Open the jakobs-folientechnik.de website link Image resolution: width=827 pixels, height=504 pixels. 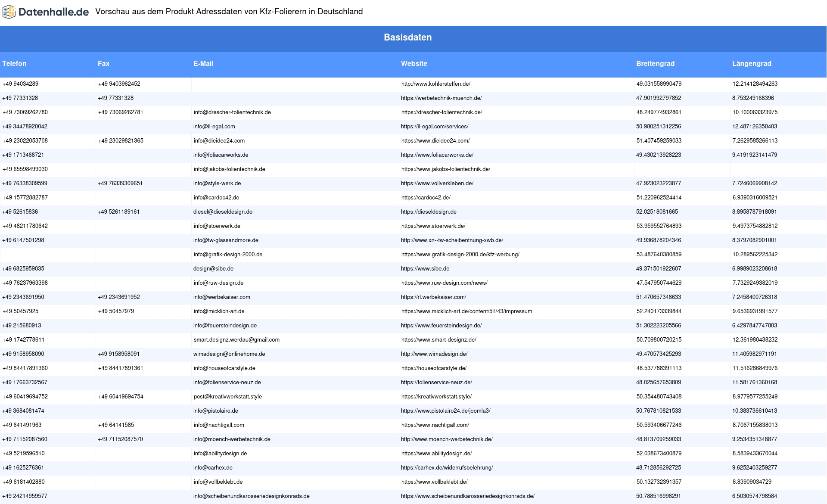point(446,169)
